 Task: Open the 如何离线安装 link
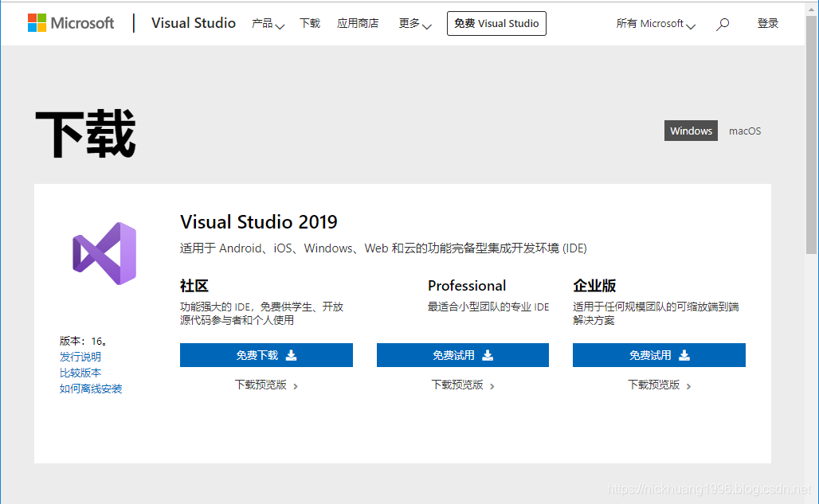pyautogui.click(x=91, y=389)
